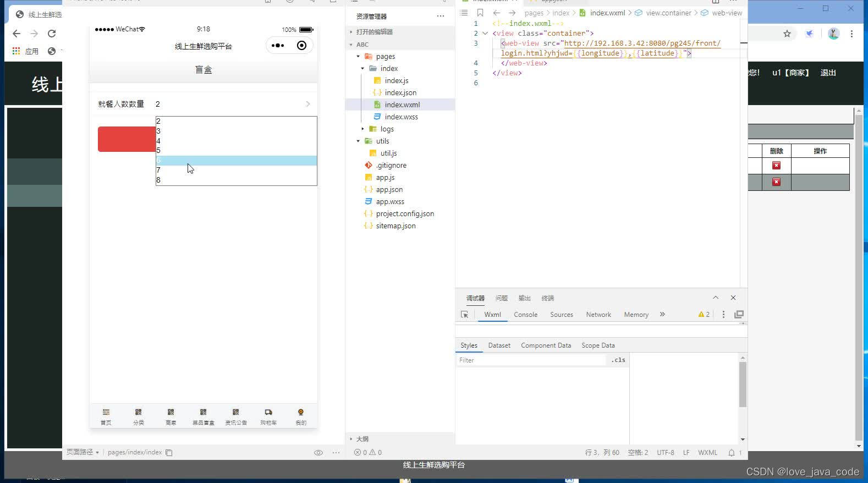
Task: Copy the page path pages/index/index
Action: point(169,453)
